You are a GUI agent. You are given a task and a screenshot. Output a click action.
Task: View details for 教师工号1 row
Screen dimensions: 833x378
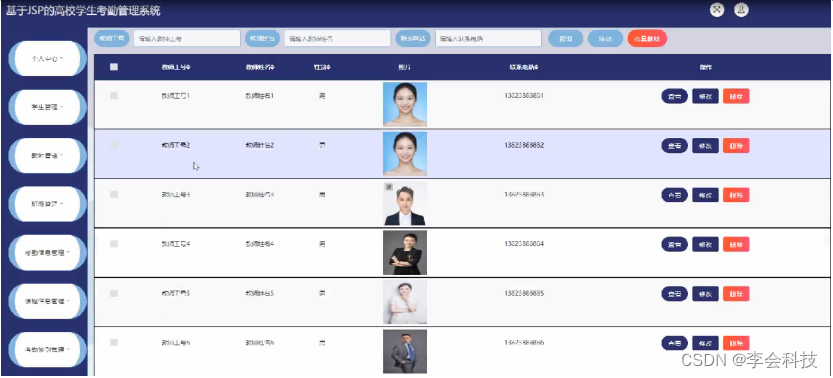[675, 96]
